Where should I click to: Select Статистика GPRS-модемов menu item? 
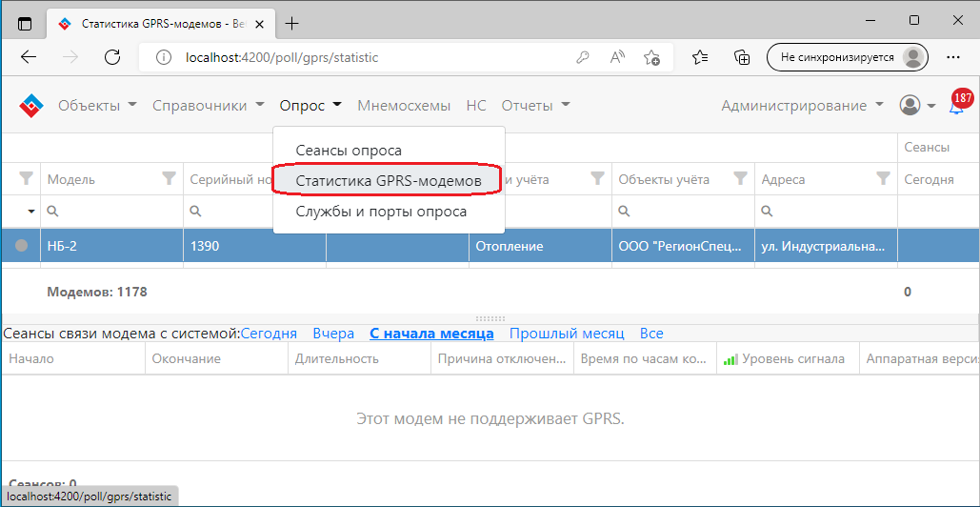point(388,180)
